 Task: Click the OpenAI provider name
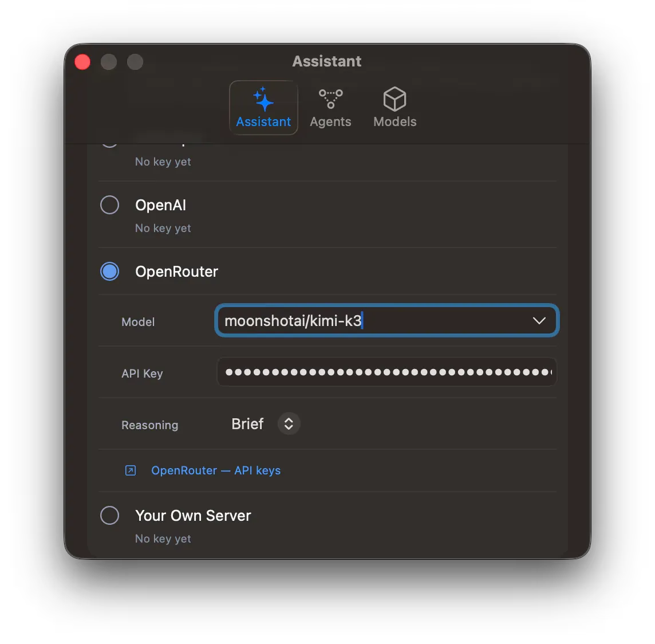point(161,205)
